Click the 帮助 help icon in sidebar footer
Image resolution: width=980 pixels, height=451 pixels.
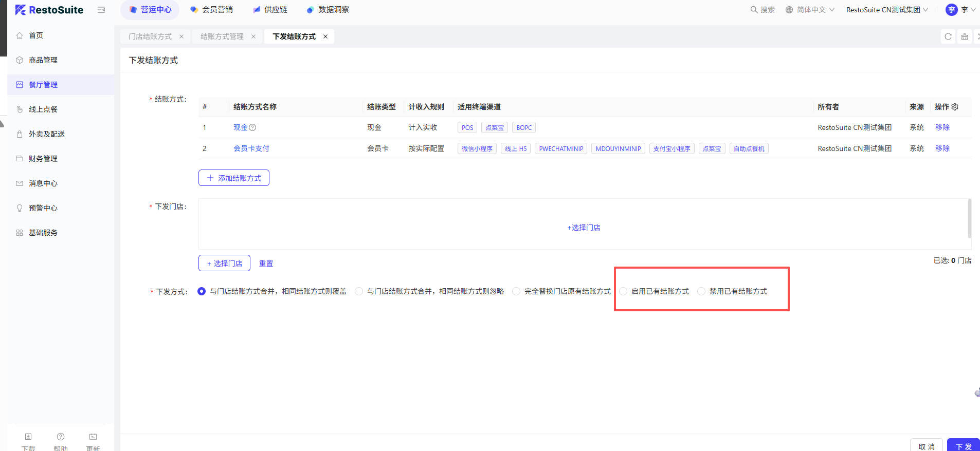[61, 437]
